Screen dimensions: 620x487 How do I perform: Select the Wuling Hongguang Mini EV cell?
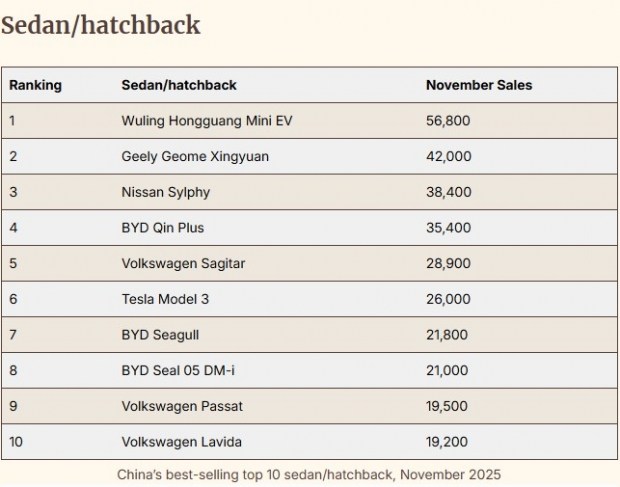coord(207,121)
